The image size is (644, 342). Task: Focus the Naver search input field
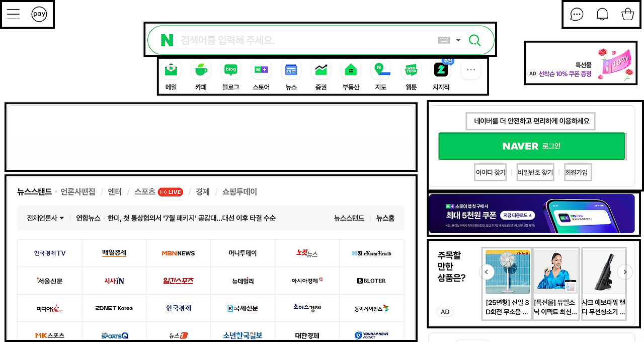tap(320, 40)
